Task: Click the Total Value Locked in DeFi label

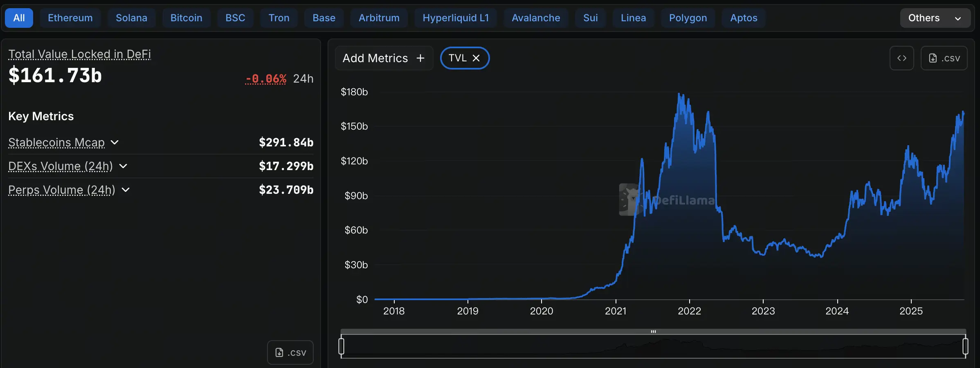Action: pyautogui.click(x=80, y=54)
